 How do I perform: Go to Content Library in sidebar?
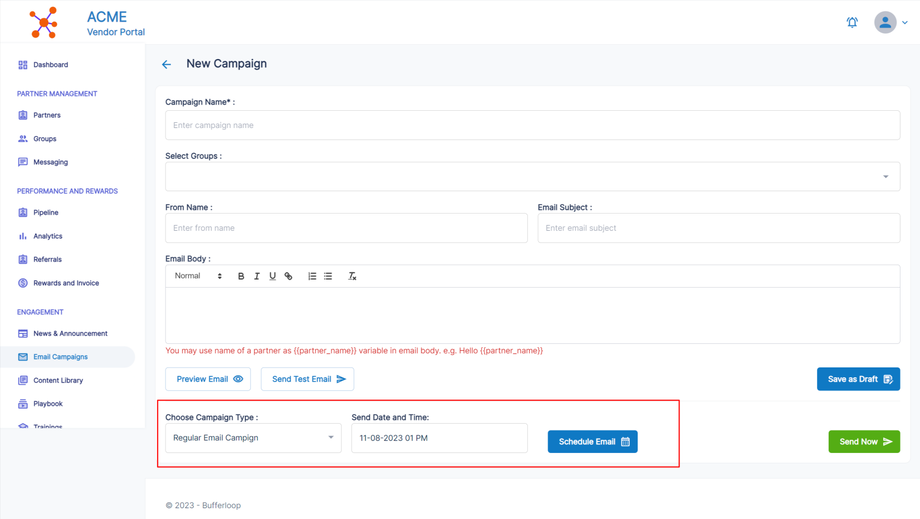point(57,380)
